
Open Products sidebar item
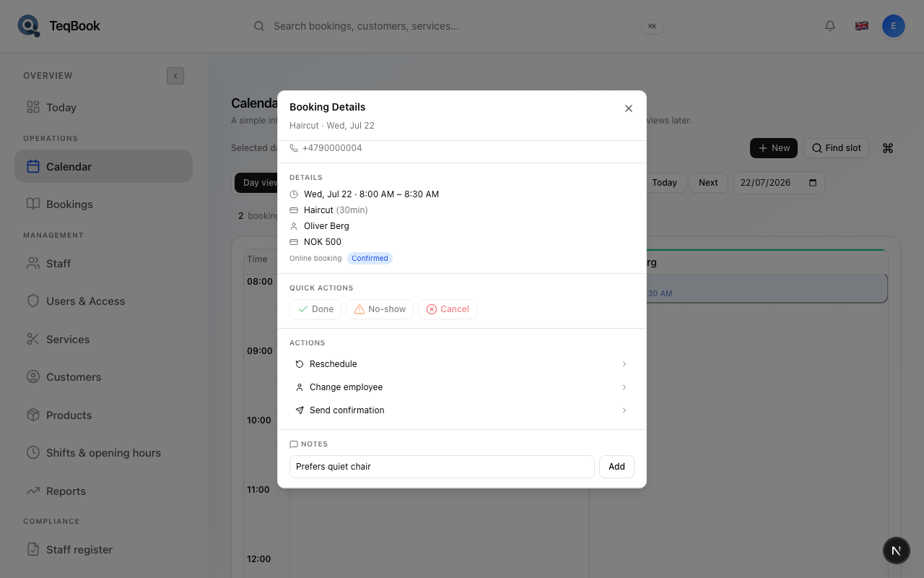(103, 415)
